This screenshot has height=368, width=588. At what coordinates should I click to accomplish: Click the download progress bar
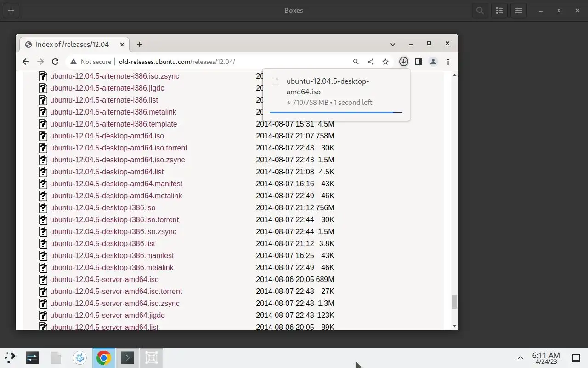coord(336,112)
